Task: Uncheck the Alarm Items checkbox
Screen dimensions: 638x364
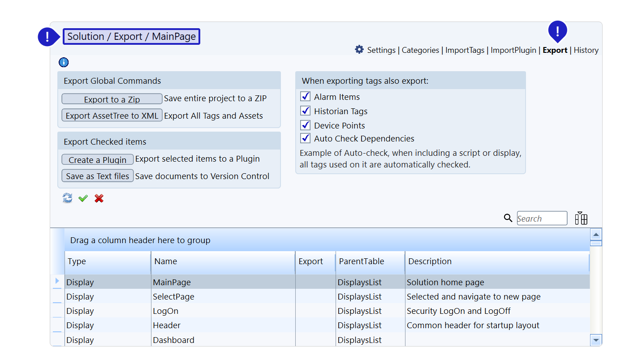Action: pos(306,96)
